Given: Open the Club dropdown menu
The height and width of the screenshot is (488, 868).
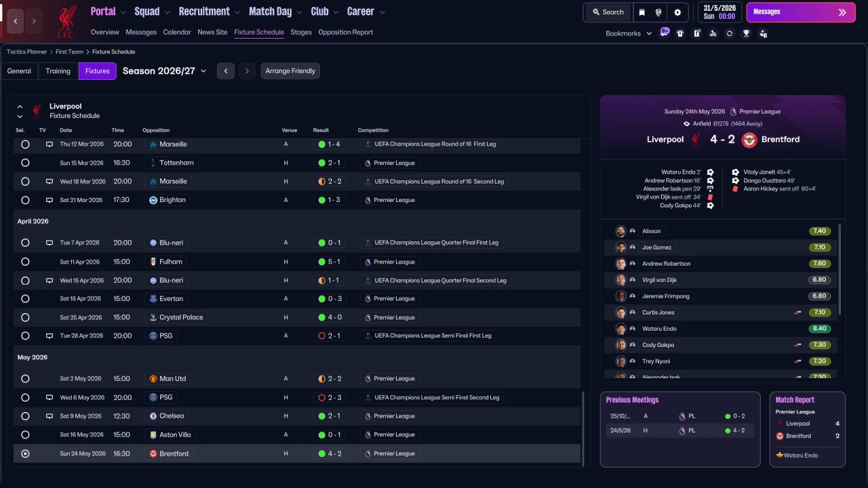Looking at the screenshot, I should (x=325, y=12).
